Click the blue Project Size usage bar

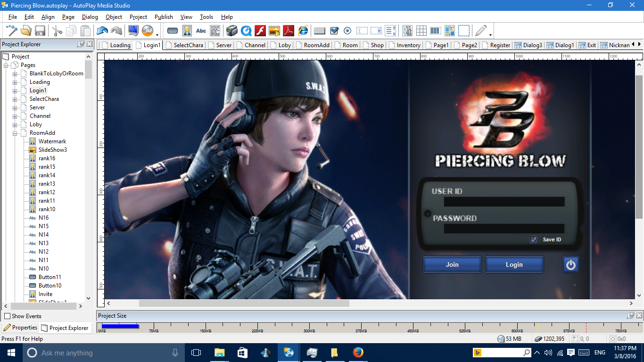[x=120, y=326]
